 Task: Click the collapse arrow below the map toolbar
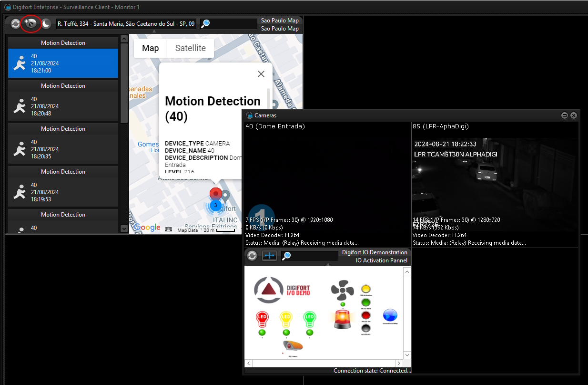coord(154,31)
